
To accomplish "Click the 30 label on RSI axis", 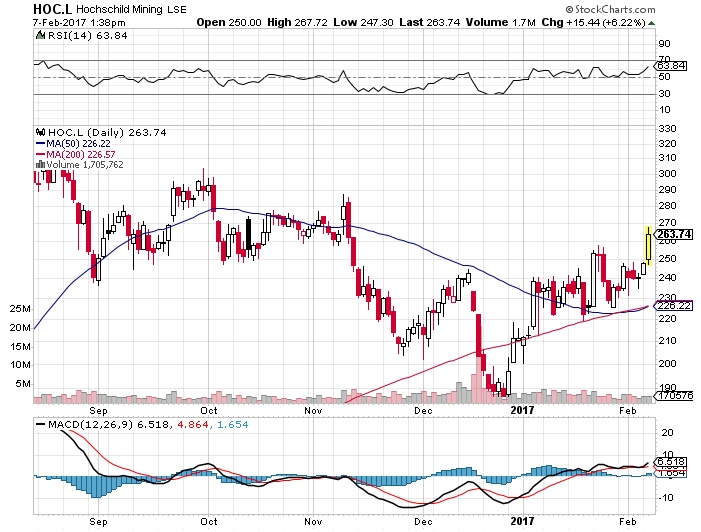I will (x=664, y=93).
